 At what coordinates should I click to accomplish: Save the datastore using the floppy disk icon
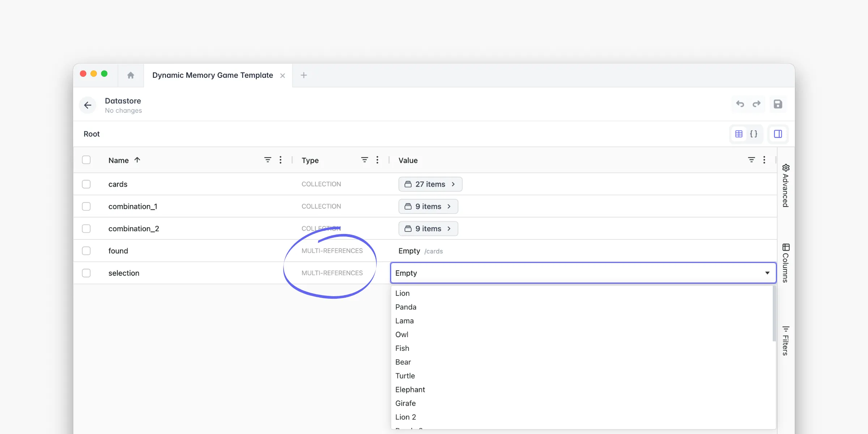778,104
